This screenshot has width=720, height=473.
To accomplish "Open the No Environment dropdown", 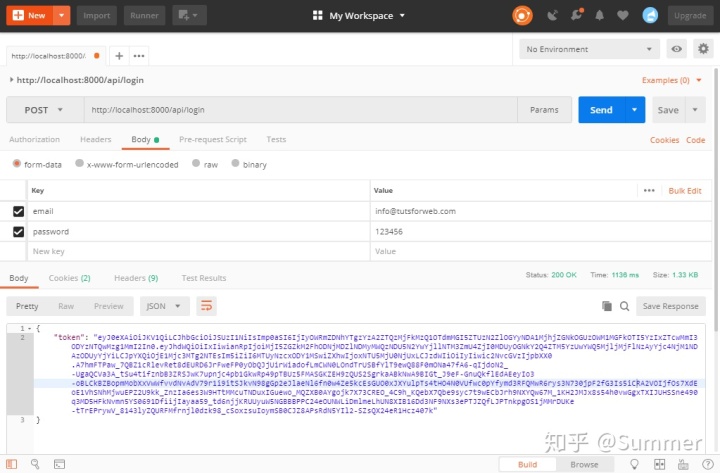I will point(589,49).
